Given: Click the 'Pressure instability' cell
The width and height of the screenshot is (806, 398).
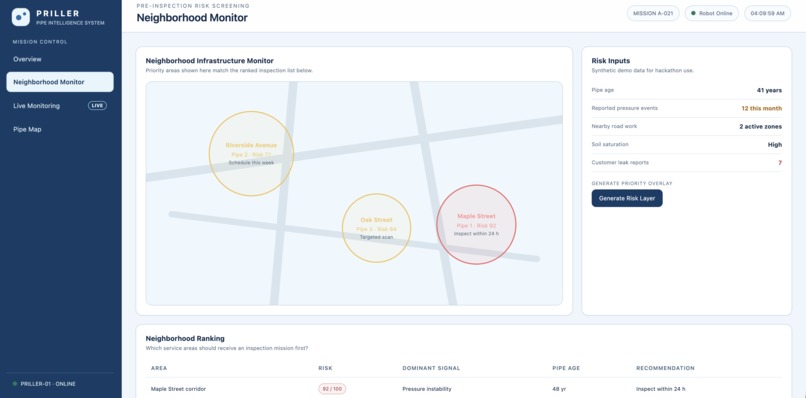Looking at the screenshot, I should click(x=427, y=389).
